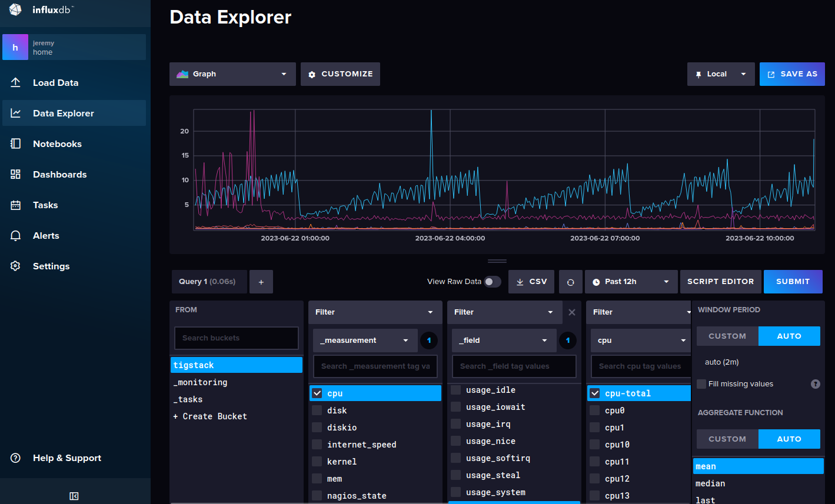
Task: Check the usage_idle field checkbox
Action: (x=455, y=389)
